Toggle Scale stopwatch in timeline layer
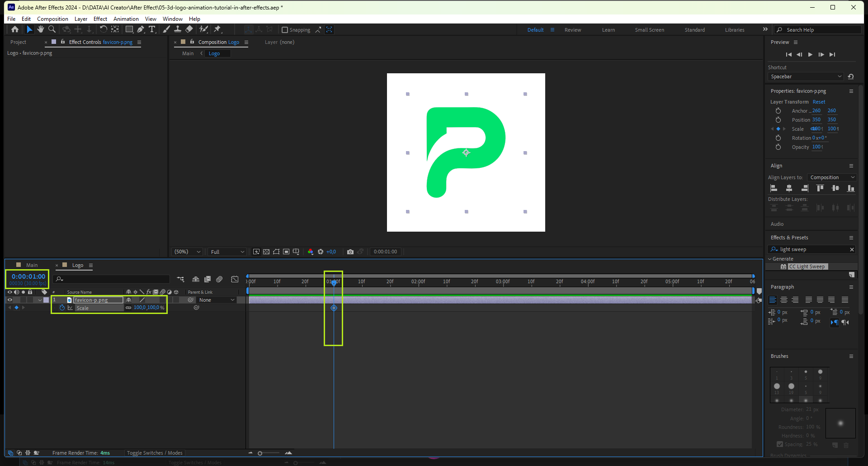The image size is (868, 466). point(62,308)
